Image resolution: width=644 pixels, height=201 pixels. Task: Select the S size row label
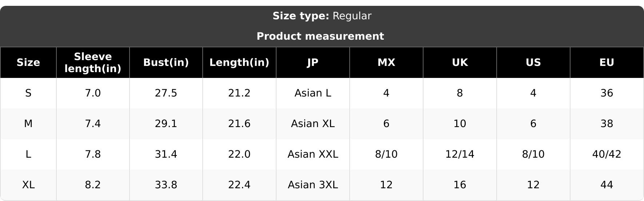28,93
